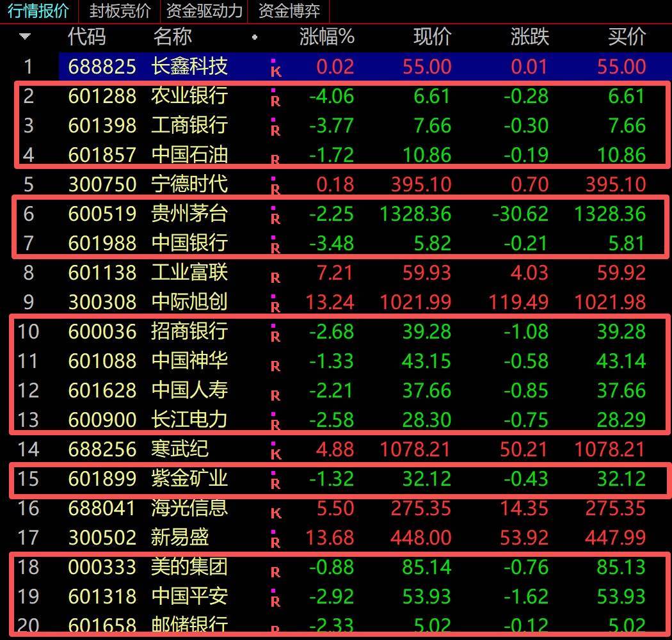Select the stock name 紫金矿业
This screenshot has width=672, height=640.
click(x=189, y=478)
